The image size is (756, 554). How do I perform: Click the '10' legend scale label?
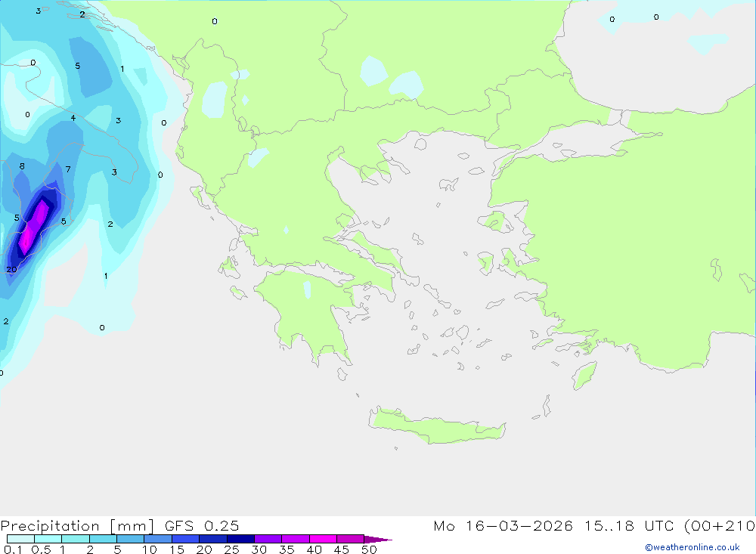pyautogui.click(x=150, y=549)
